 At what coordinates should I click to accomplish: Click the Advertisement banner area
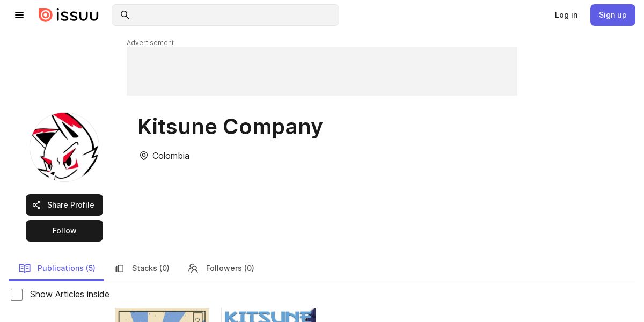point(322,71)
